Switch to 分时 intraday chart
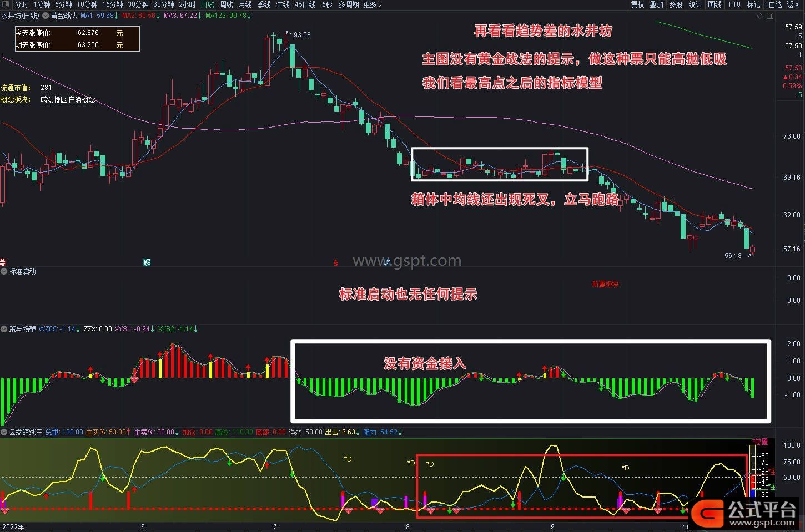 tap(21, 4)
